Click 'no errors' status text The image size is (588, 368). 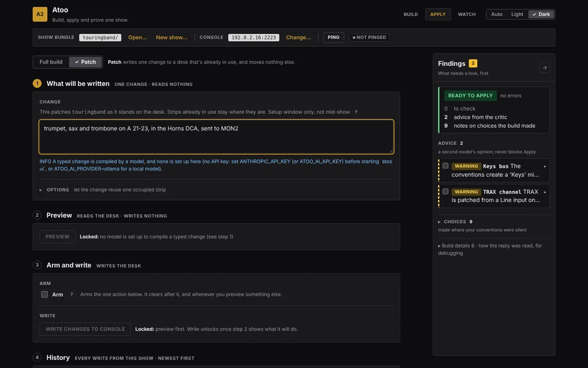click(511, 96)
